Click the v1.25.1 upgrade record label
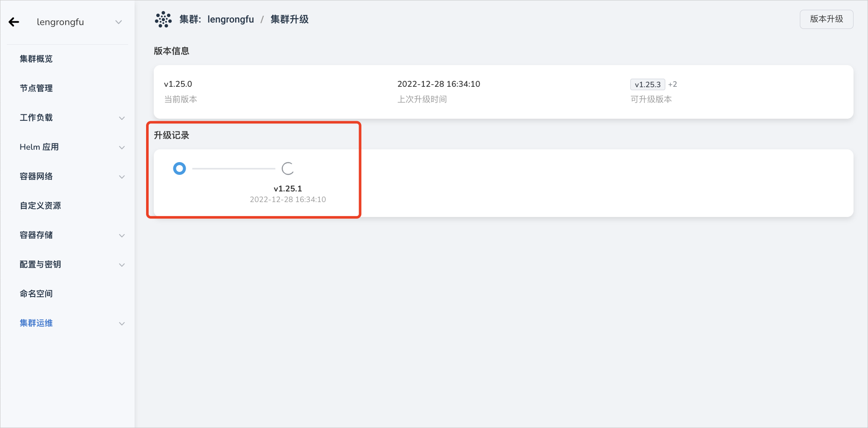This screenshot has width=868, height=428. coord(288,188)
